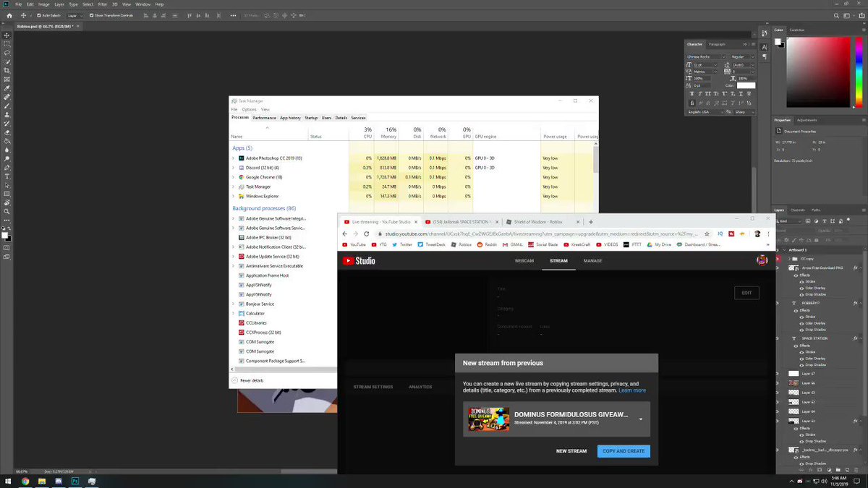Hide the SPACE STATION layer
This screenshot has height=488, width=868.
coord(776,338)
